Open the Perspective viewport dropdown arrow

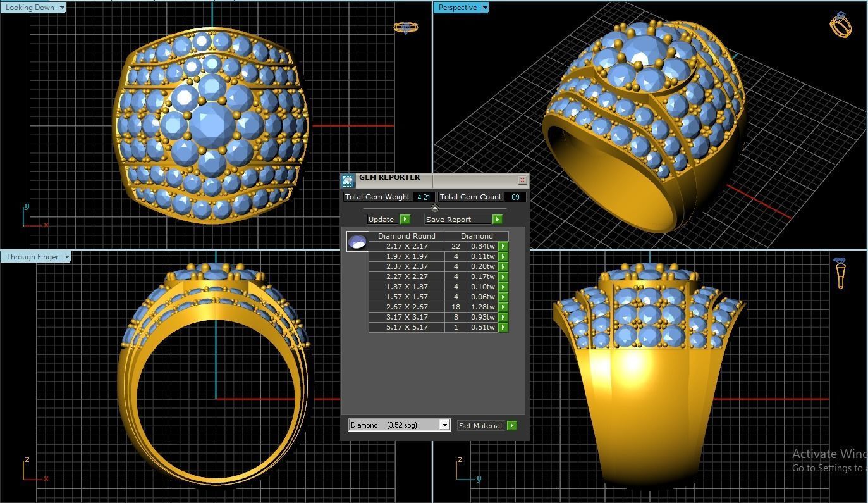[x=485, y=8]
